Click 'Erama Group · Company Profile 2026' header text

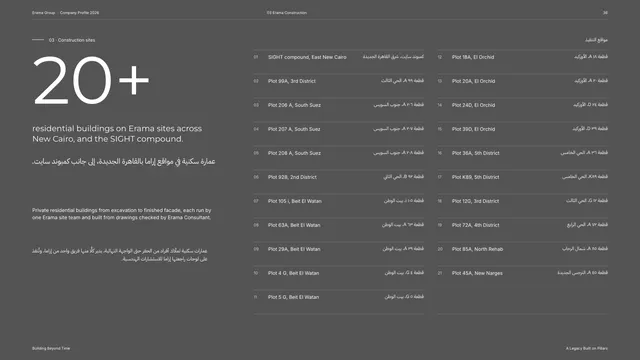65,13
